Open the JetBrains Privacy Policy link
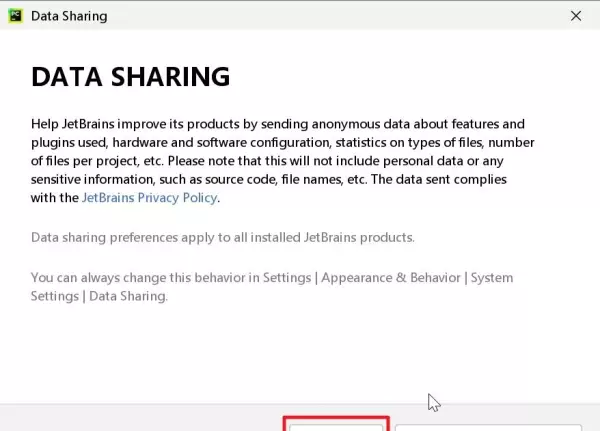The image size is (600, 431). pyautogui.click(x=150, y=198)
